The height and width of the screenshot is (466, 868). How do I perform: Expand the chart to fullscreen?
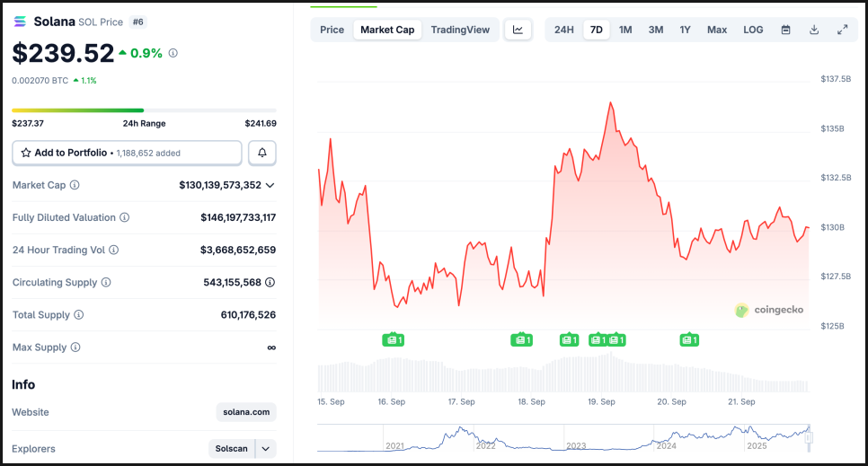point(843,30)
